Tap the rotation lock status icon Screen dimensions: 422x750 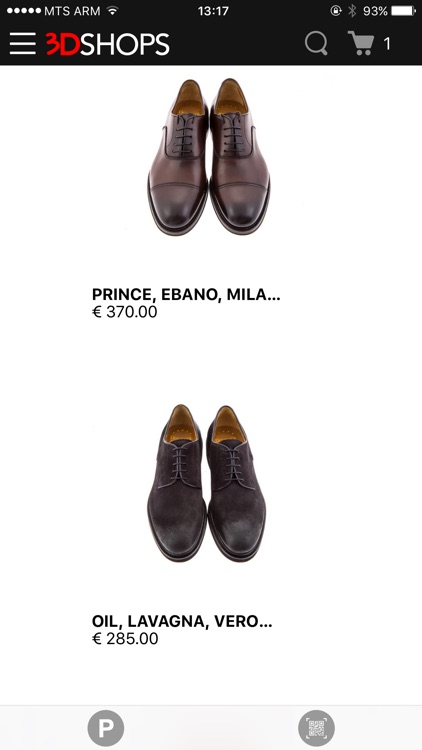click(x=336, y=11)
